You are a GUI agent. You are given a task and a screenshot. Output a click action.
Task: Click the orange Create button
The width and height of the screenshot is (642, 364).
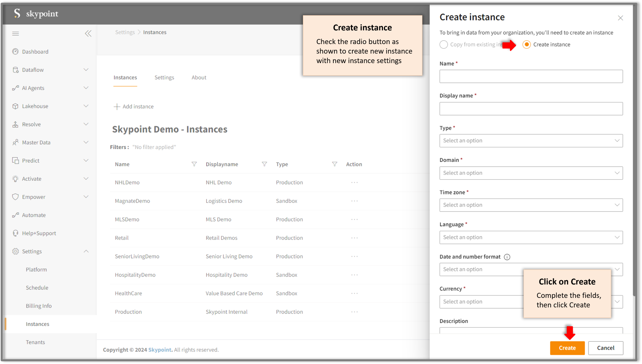point(567,348)
